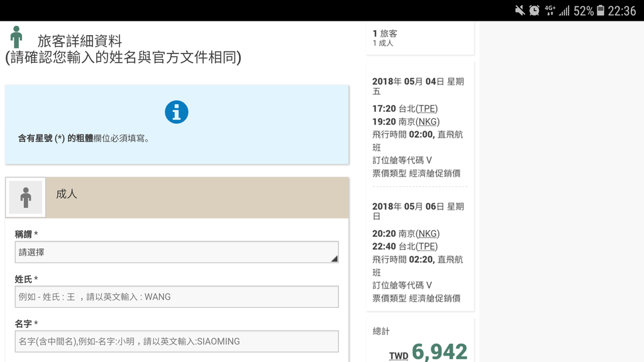
Task: Tap the 1 旅客 summary text
Action: [385, 34]
